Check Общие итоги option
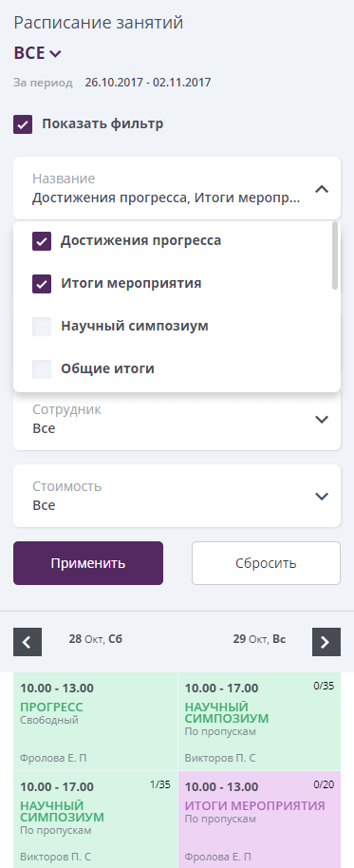The height and width of the screenshot is (868, 354). click(x=42, y=369)
